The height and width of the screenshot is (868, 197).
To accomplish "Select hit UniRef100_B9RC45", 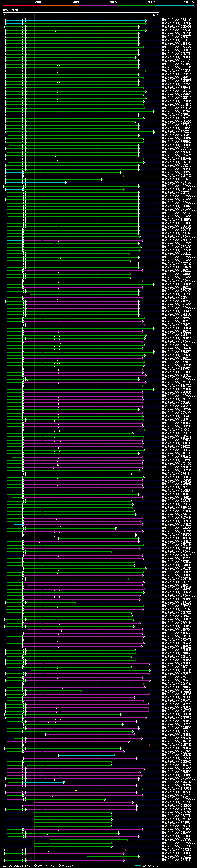I will tap(177, 78).
